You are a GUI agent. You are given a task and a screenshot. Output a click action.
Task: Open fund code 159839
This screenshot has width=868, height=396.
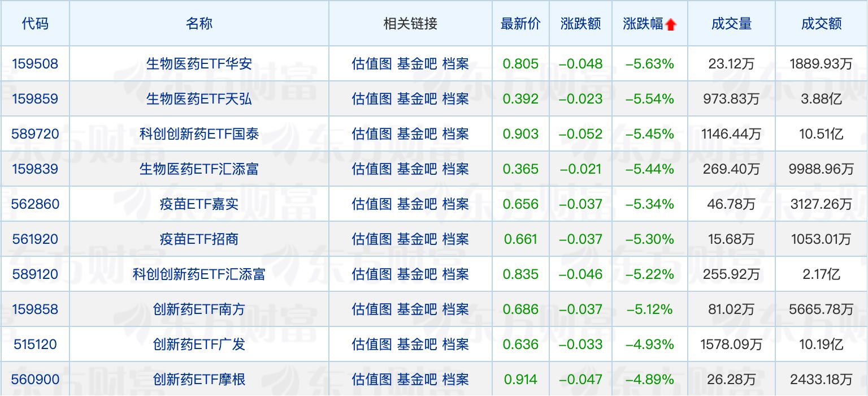coord(35,169)
